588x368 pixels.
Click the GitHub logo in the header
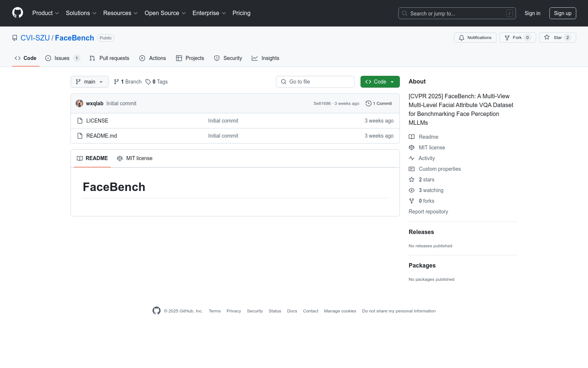(x=18, y=13)
